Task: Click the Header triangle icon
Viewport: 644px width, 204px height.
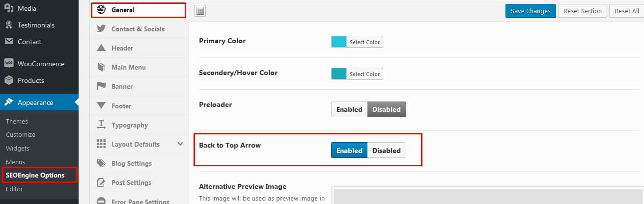Action: click(x=101, y=48)
